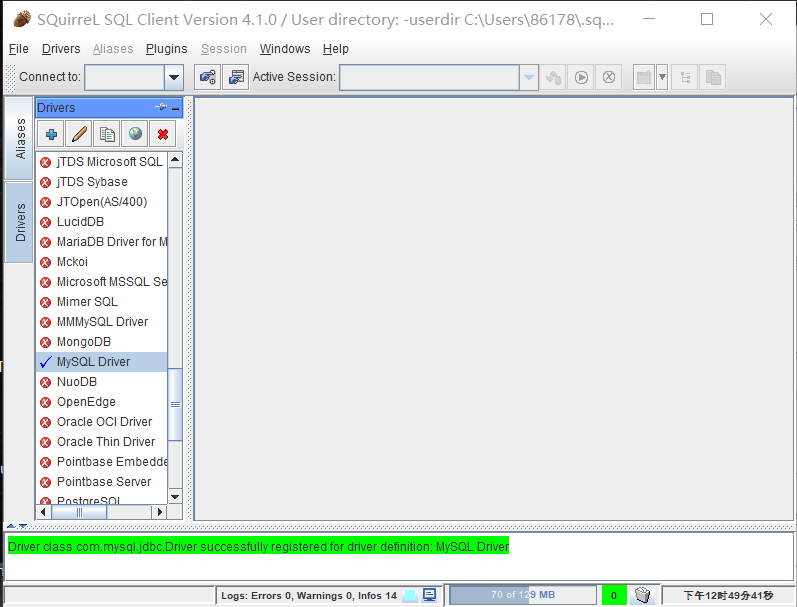Image resolution: width=797 pixels, height=607 pixels.
Task: Open the Plugins menu
Action: tap(166, 49)
